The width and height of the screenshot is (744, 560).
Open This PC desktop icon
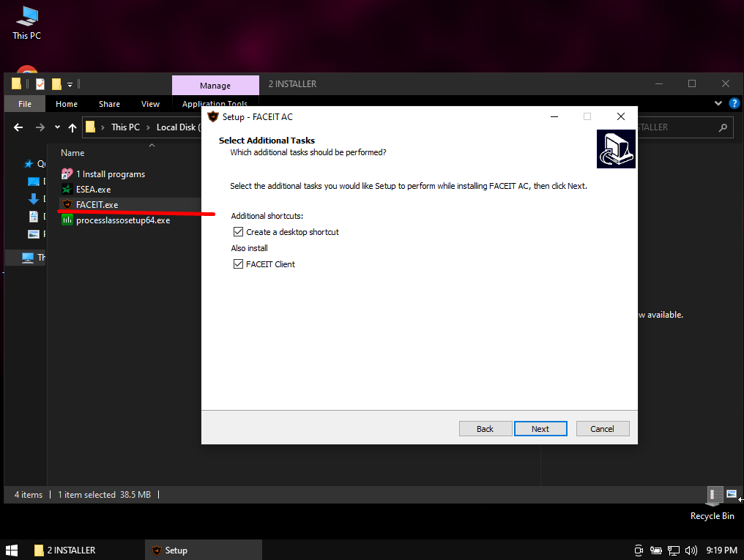(27, 23)
